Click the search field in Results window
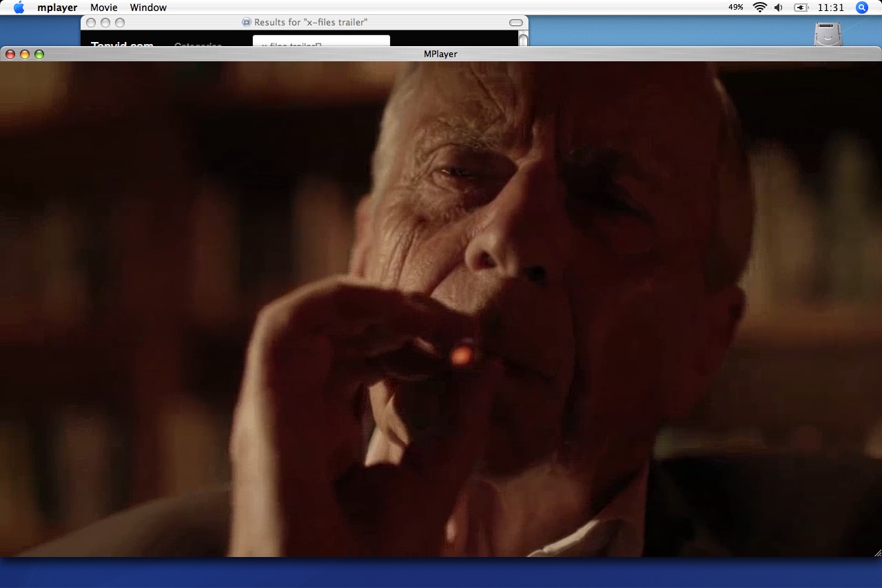Screen dimensions: 882x588 pos(321,41)
